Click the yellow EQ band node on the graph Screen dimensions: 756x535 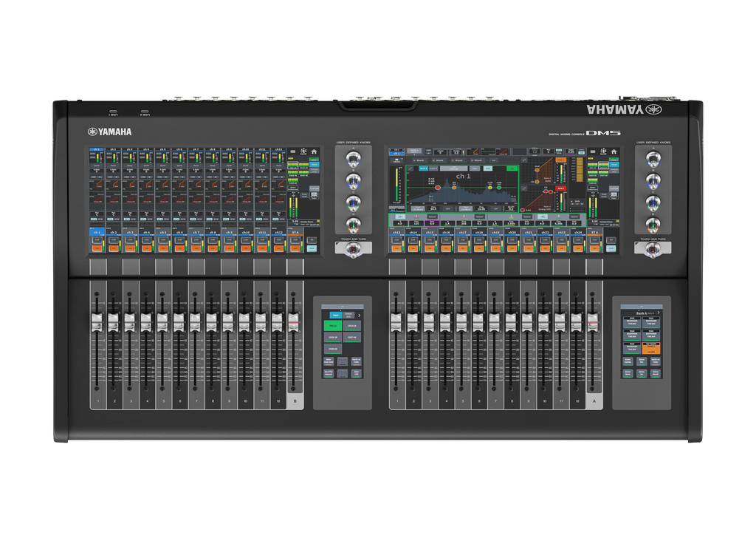[490, 188]
